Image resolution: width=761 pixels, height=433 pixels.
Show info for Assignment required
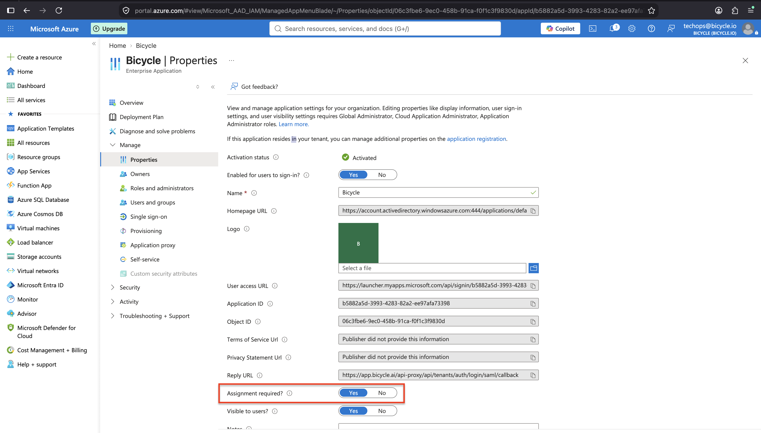[x=289, y=393]
